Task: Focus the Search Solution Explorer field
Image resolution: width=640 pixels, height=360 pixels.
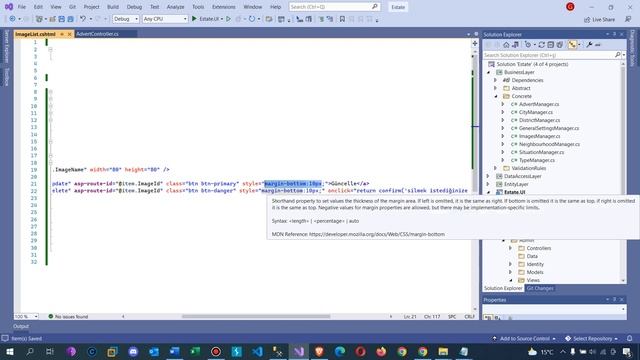Action: [549, 55]
